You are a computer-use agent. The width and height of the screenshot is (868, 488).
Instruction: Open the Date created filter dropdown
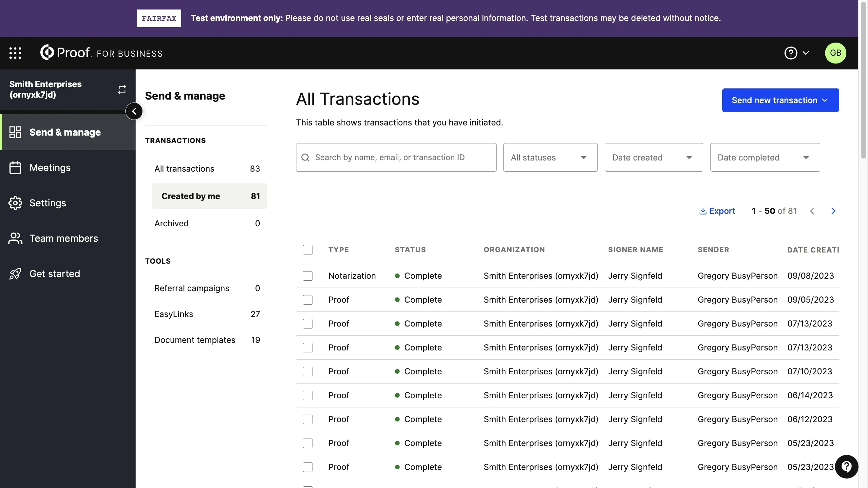pyautogui.click(x=654, y=158)
